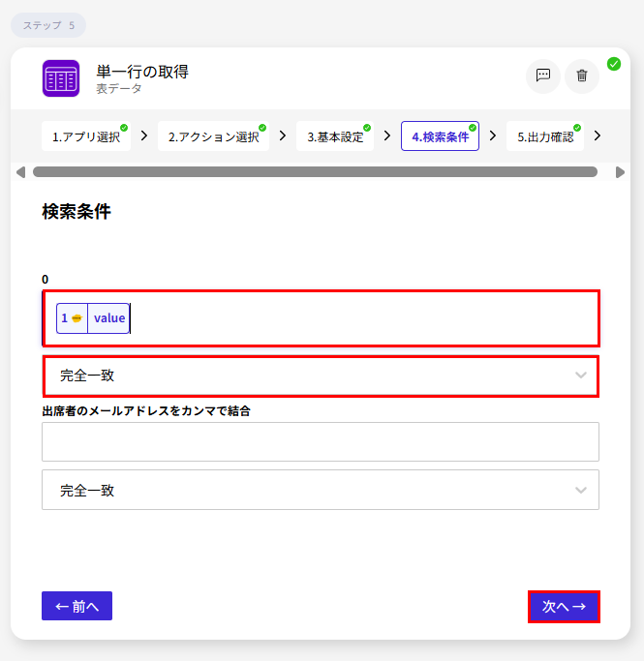Click chevron between 基本設定 and 検索条件
Viewport: 644px width, 661px height.
coord(387,135)
